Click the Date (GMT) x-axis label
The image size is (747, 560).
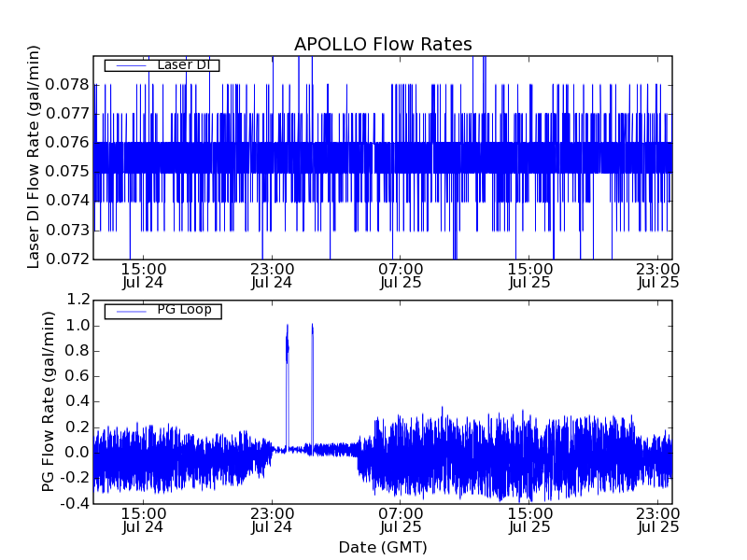click(x=383, y=547)
